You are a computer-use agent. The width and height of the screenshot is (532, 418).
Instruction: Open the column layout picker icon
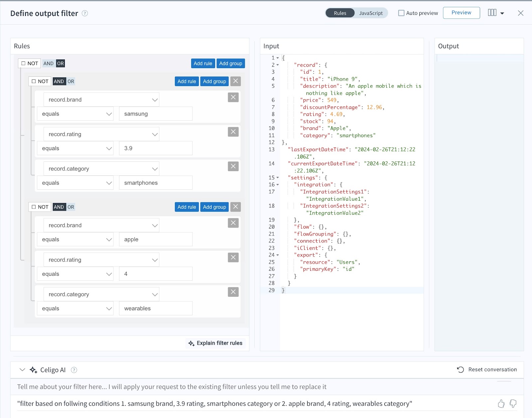[x=492, y=13]
